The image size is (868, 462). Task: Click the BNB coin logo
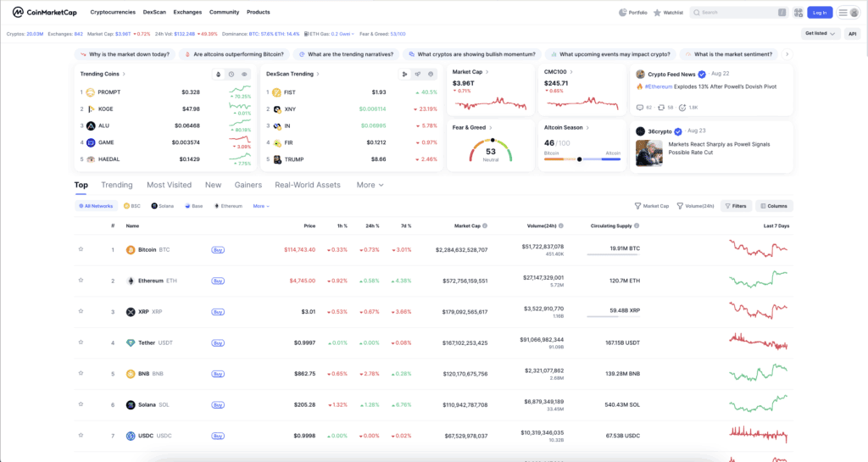[131, 374]
